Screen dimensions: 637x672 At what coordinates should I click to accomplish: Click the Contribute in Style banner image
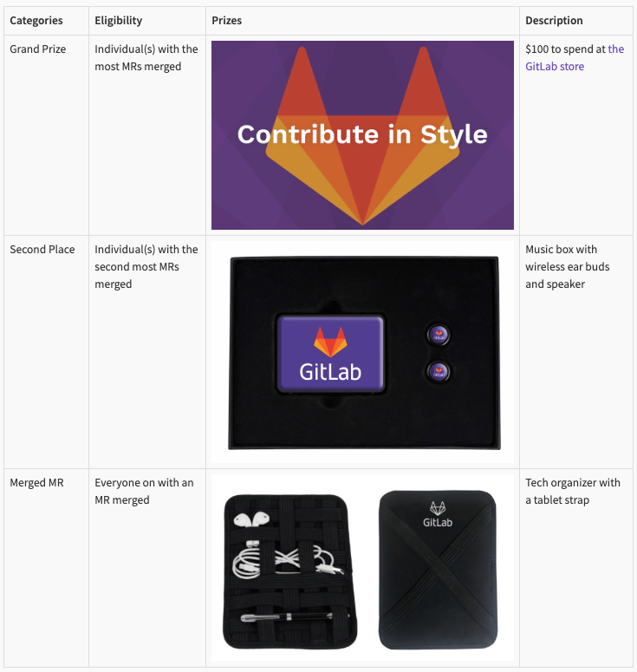coord(362,135)
